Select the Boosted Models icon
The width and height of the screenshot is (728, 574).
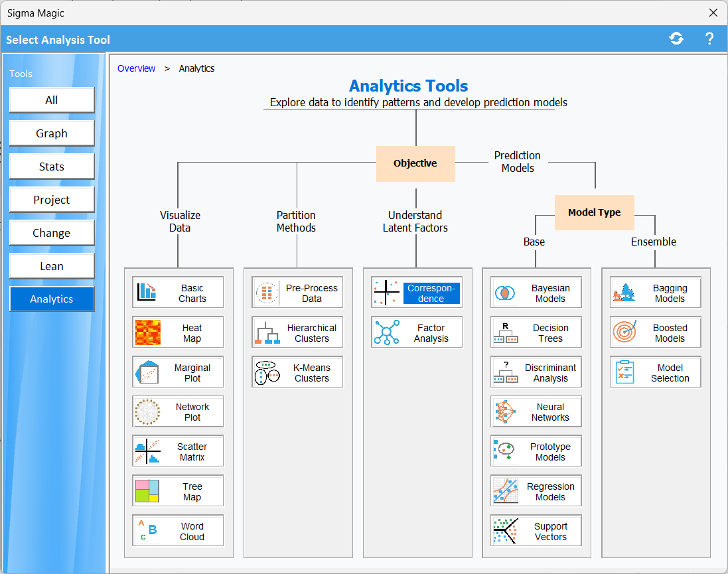click(x=624, y=332)
